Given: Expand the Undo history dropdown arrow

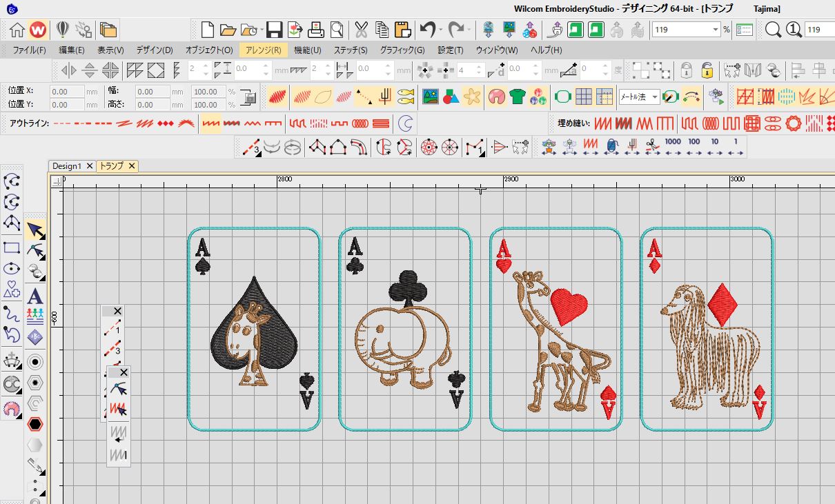Looking at the screenshot, I should (440, 30).
